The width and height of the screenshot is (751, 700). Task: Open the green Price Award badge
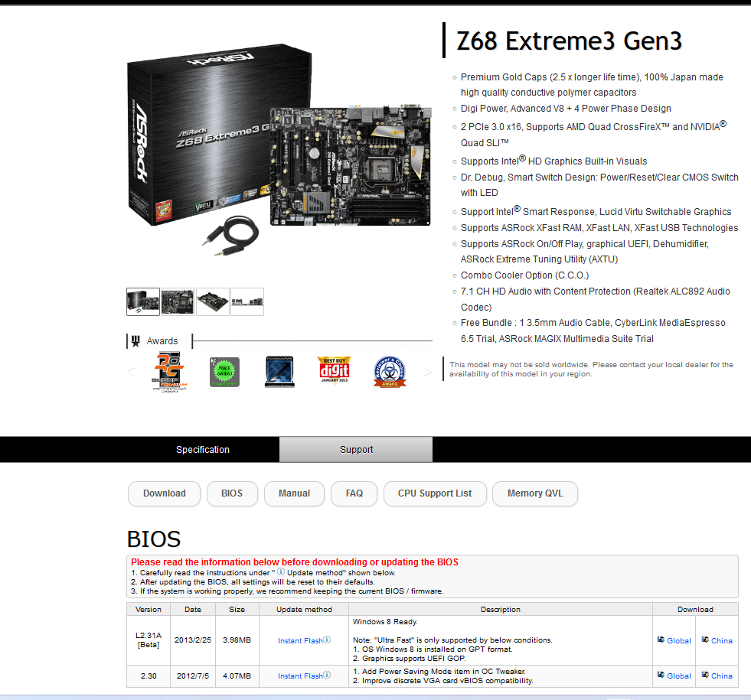[x=224, y=372]
